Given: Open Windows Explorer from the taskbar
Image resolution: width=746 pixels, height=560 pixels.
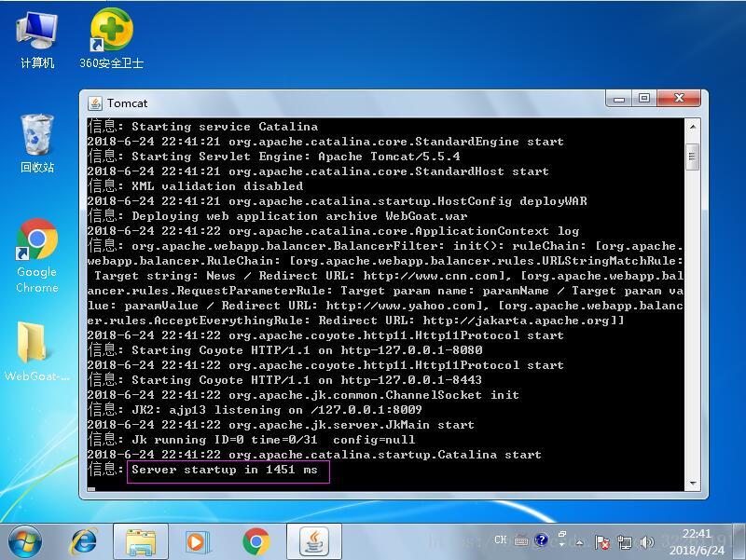Looking at the screenshot, I should [141, 542].
